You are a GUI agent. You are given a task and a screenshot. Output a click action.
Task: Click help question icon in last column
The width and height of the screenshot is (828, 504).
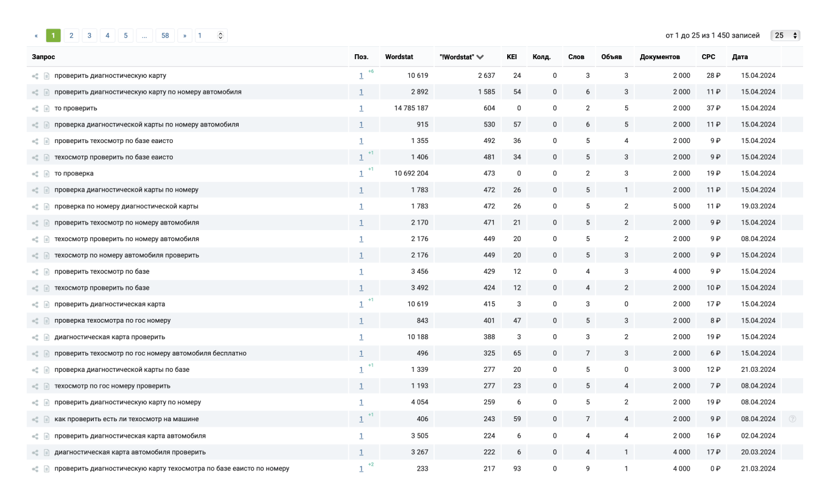[792, 419]
